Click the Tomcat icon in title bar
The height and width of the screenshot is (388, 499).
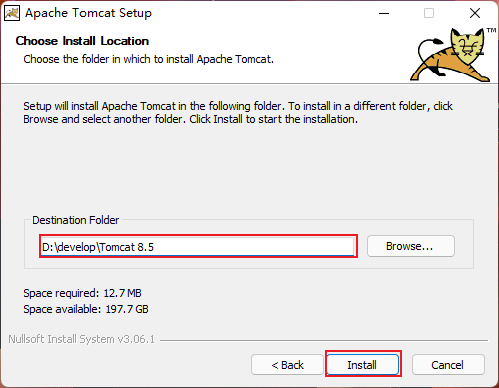(12, 13)
